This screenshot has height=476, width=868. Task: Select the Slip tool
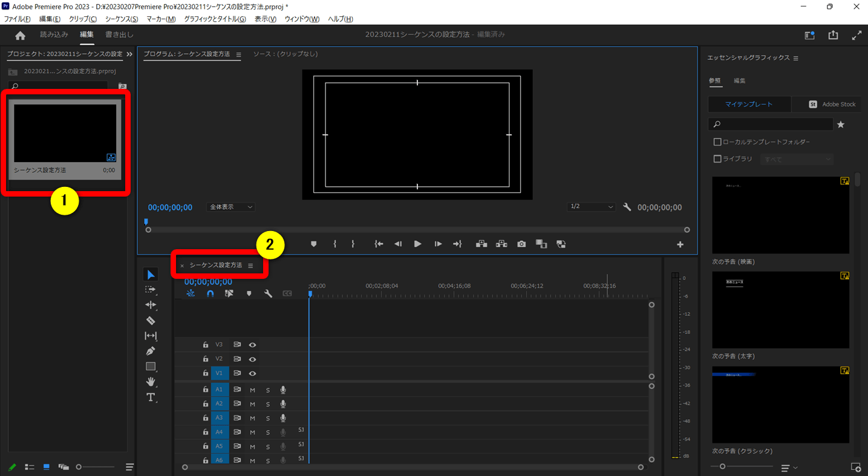pyautogui.click(x=151, y=336)
